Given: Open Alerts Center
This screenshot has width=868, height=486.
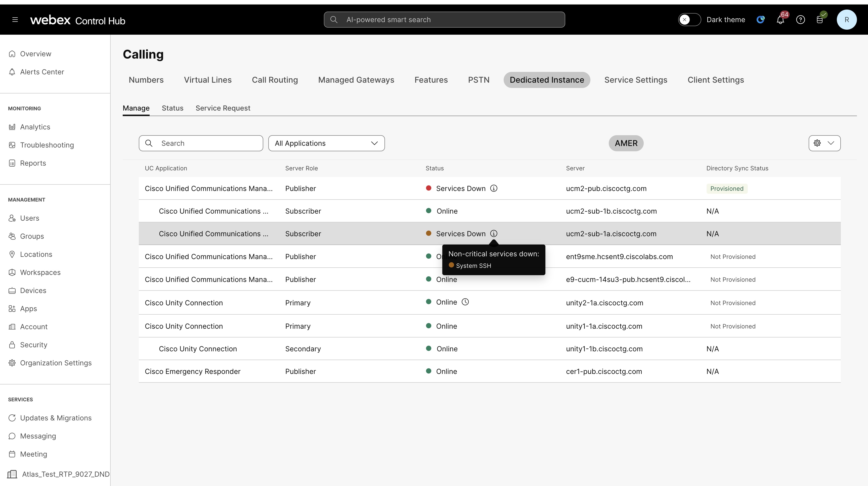Looking at the screenshot, I should [42, 72].
